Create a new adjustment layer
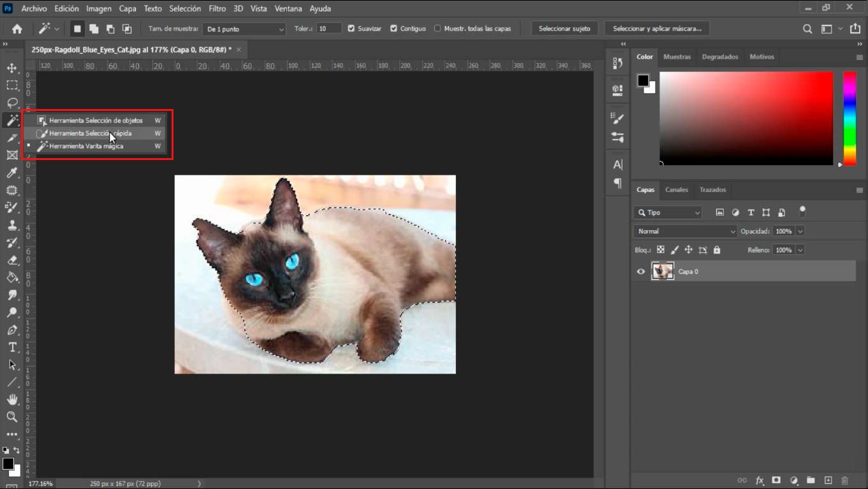Screen dimensions: 868x489 click(x=794, y=480)
